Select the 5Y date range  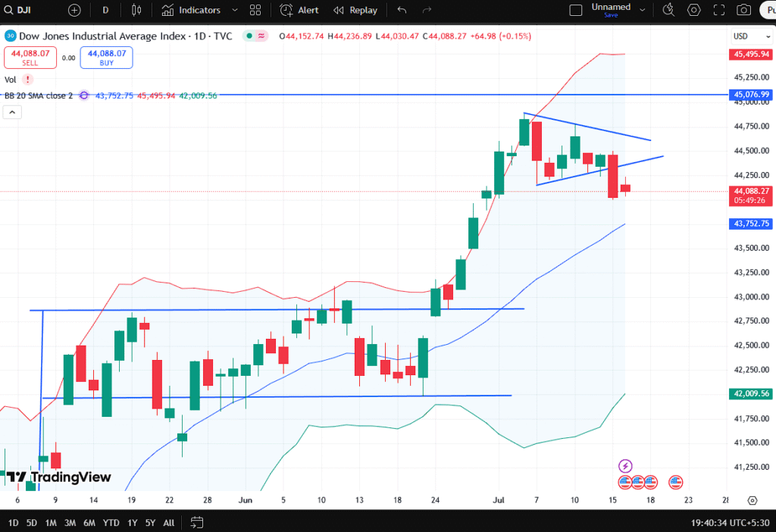pos(150,523)
